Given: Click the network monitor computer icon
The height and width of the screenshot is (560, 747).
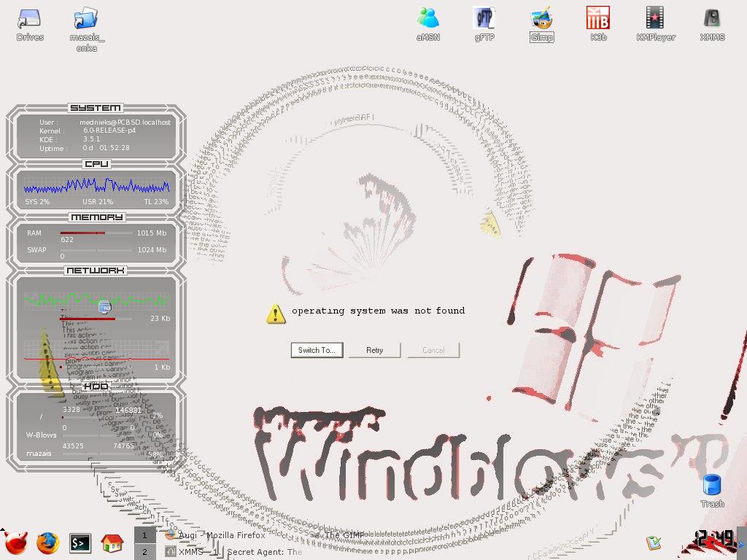Looking at the screenshot, I should point(105,307).
